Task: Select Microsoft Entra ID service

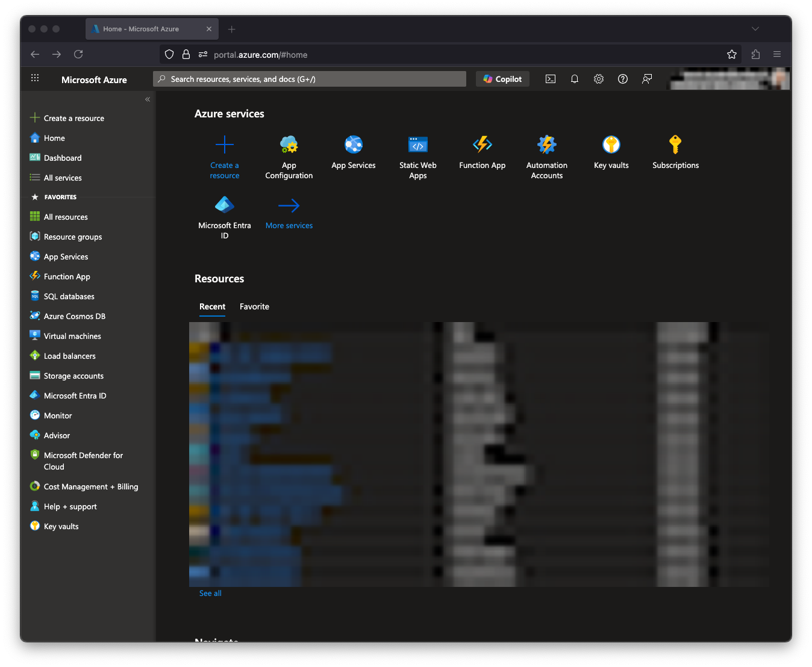Action: point(225,217)
